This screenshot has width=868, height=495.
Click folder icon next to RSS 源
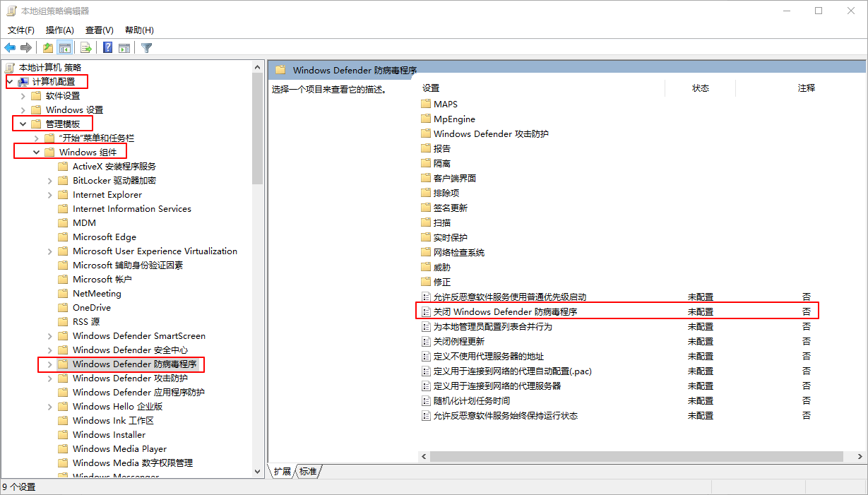63,321
